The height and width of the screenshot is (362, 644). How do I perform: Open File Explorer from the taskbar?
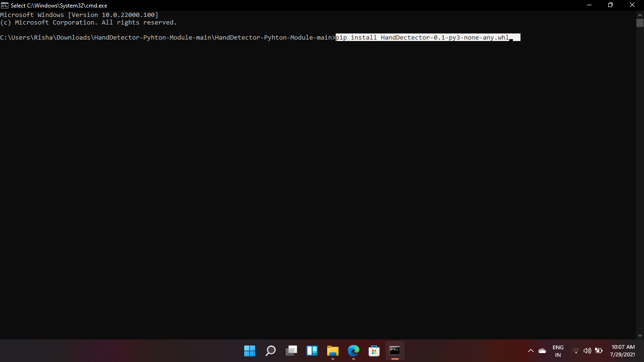point(332,351)
